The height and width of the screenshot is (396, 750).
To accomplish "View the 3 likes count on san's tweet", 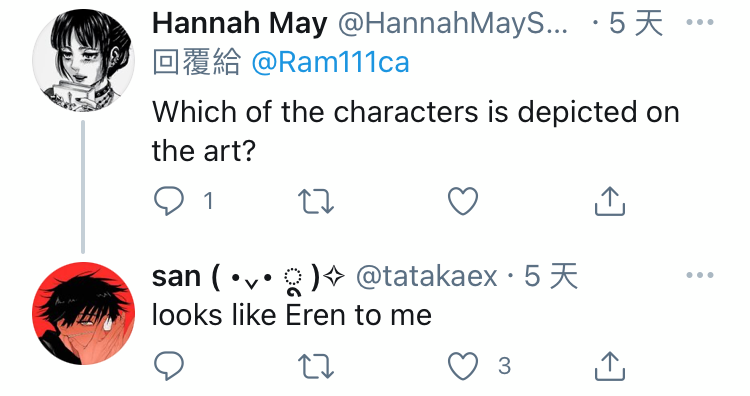I will (504, 366).
